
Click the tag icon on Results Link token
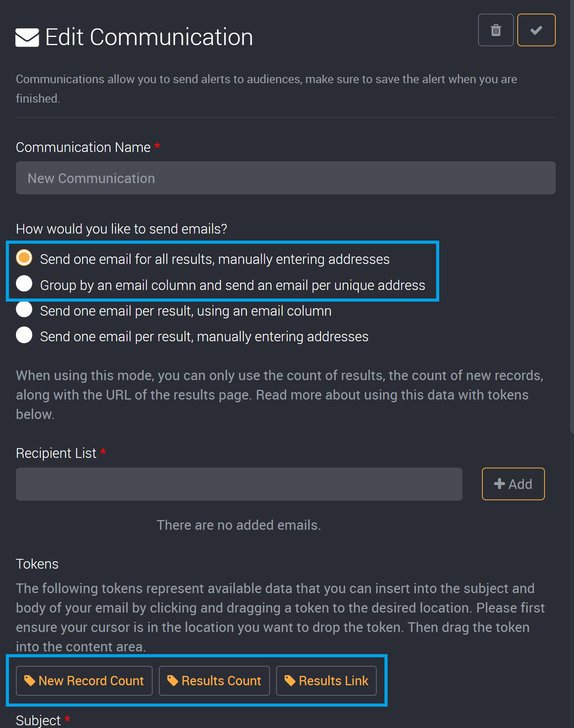coord(290,681)
